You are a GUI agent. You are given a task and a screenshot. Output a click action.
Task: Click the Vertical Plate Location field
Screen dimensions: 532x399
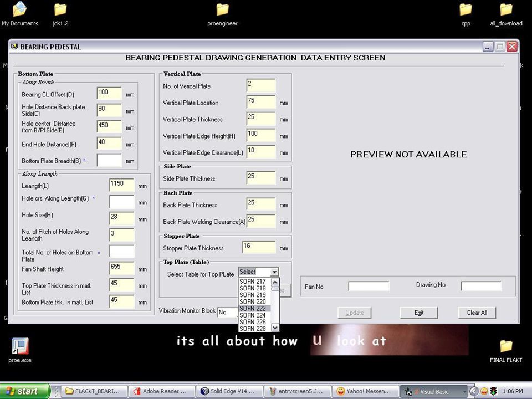pyautogui.click(x=261, y=102)
